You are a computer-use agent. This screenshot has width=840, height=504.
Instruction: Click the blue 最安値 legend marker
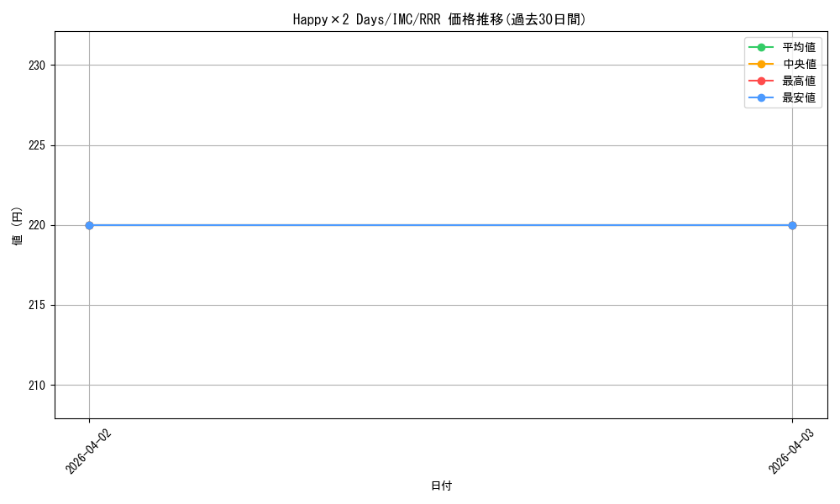pyautogui.click(x=761, y=97)
